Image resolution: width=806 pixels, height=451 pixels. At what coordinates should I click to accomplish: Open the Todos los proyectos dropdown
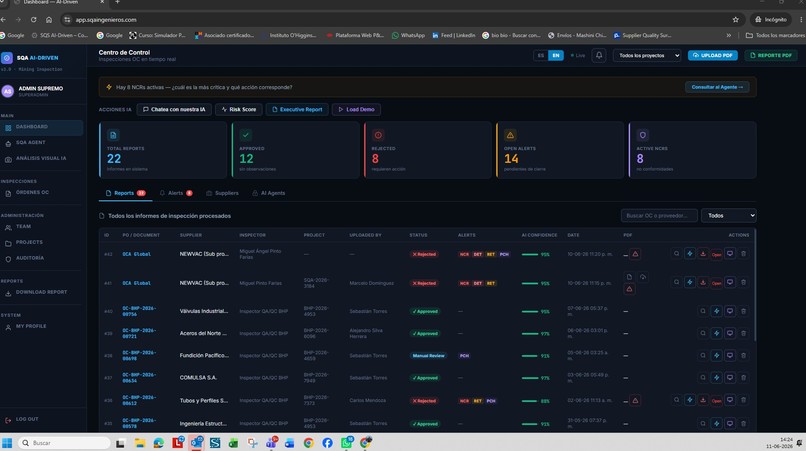pos(647,56)
